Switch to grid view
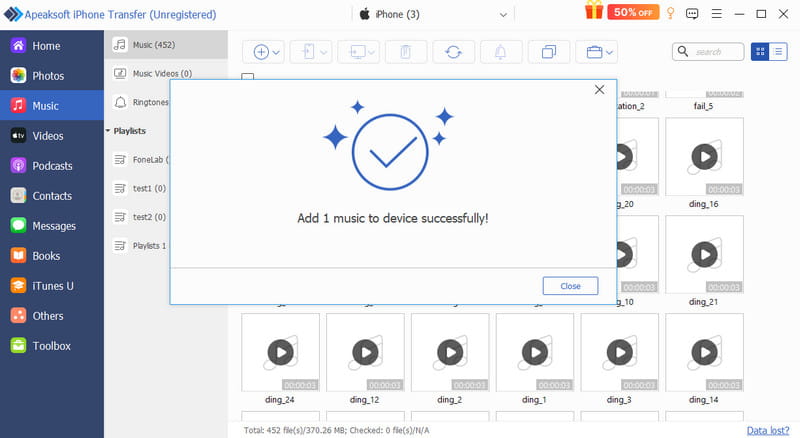800x438 pixels. click(760, 52)
